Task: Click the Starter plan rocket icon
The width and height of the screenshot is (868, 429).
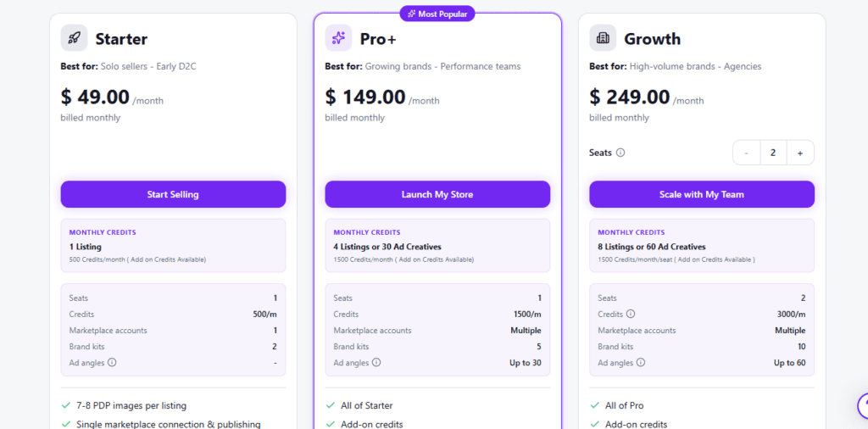Action: (74, 38)
